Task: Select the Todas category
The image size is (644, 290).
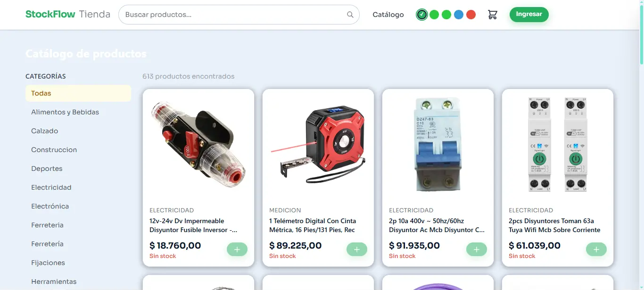Action: [x=78, y=93]
